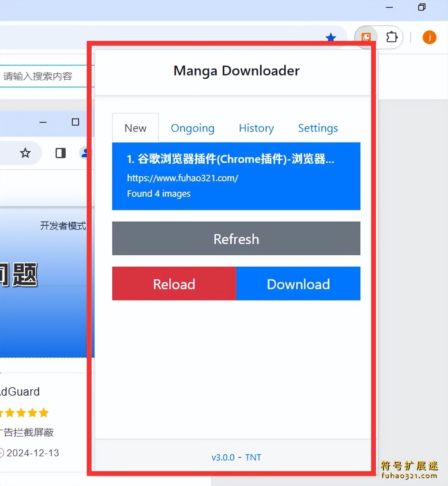Switch to the Ongoing tab
This screenshot has height=486, width=448.
[x=193, y=128]
